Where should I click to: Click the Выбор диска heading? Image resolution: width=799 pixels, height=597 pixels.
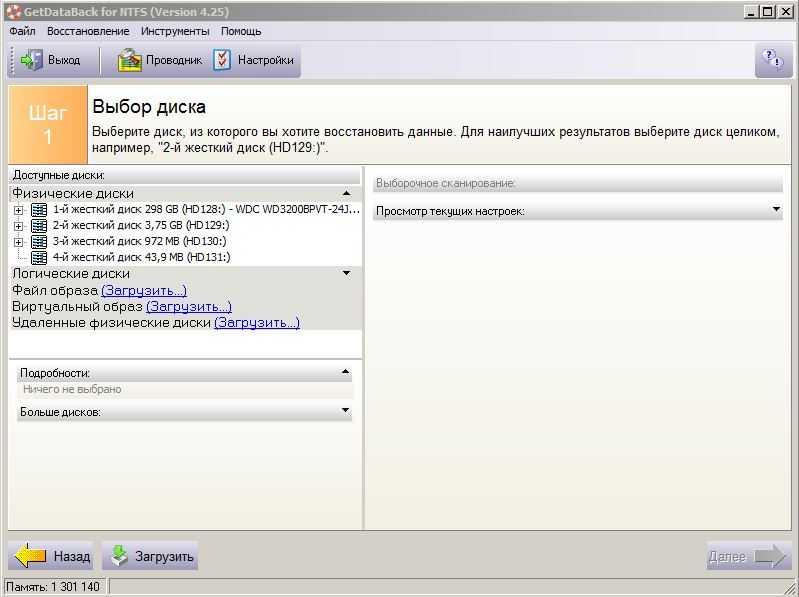coord(149,107)
